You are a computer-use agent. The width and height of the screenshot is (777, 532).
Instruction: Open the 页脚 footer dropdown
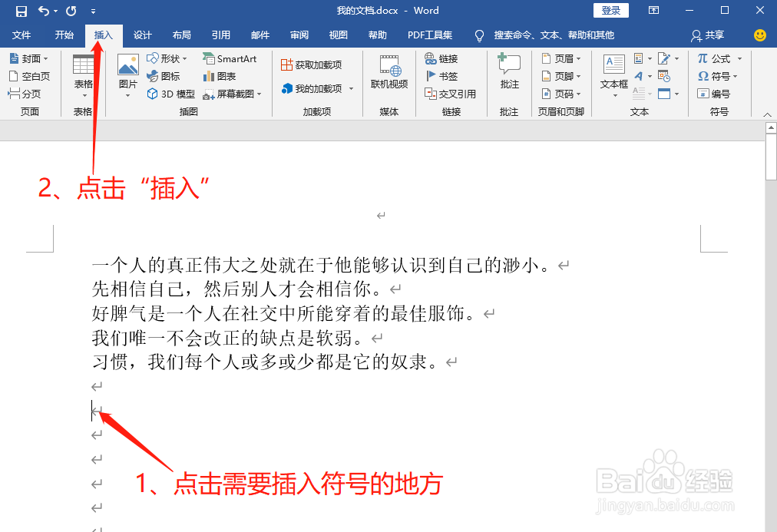(560, 76)
